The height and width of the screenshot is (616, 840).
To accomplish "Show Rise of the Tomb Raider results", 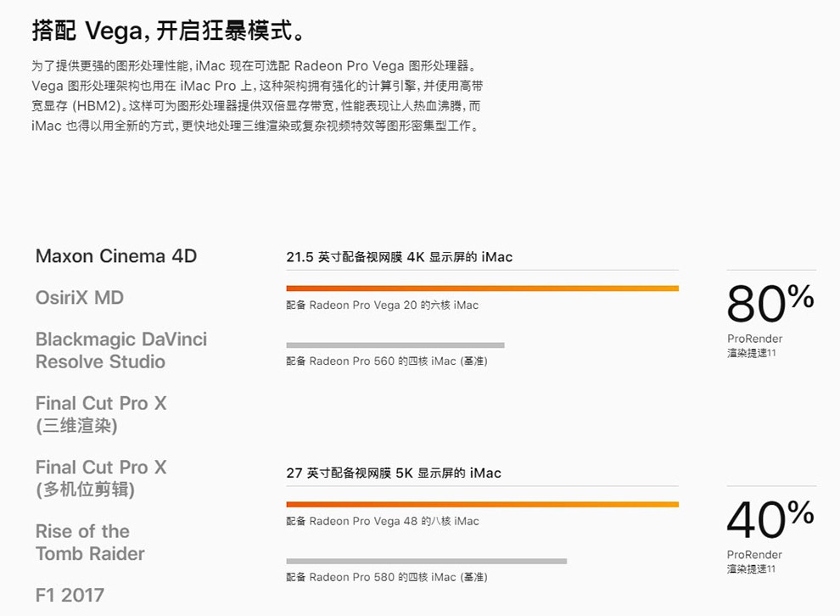I will [90, 542].
